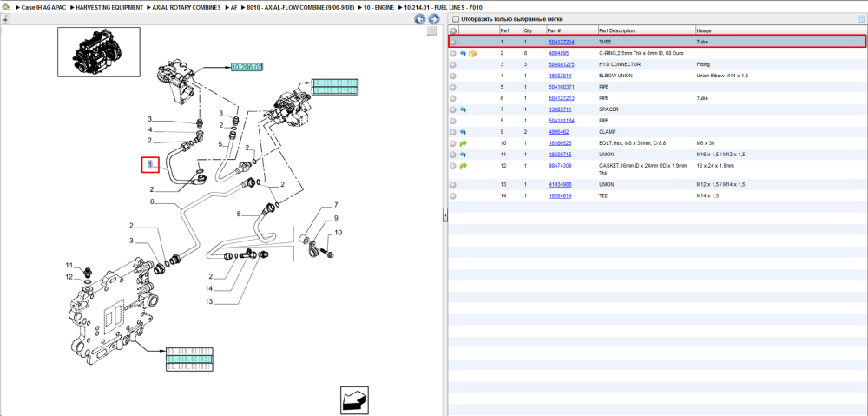
Task: Click plus icon on the O-RING row
Action: point(453,53)
